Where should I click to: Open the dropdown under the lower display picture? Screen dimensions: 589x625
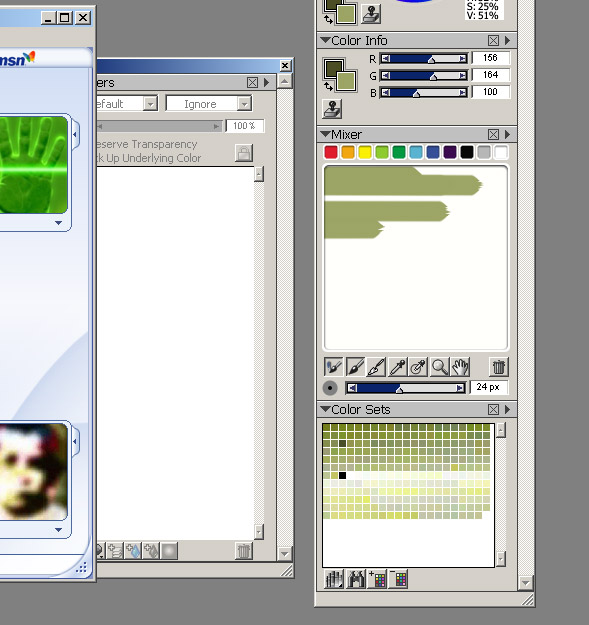point(59,530)
